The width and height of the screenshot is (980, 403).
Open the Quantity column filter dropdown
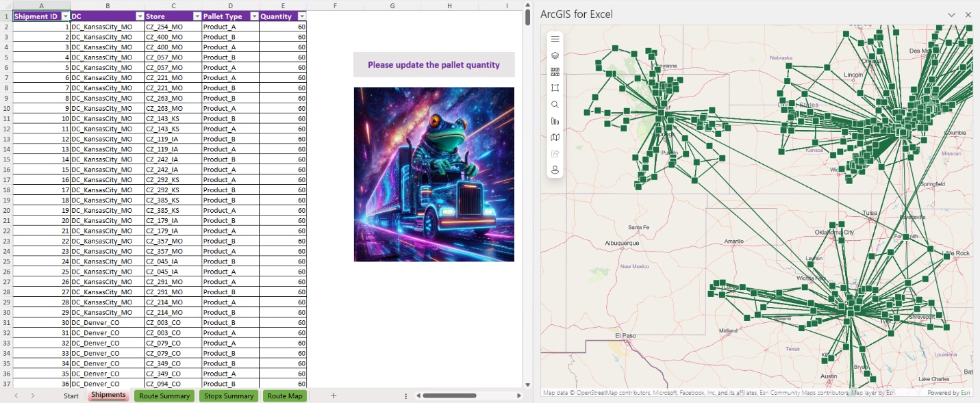click(x=301, y=16)
